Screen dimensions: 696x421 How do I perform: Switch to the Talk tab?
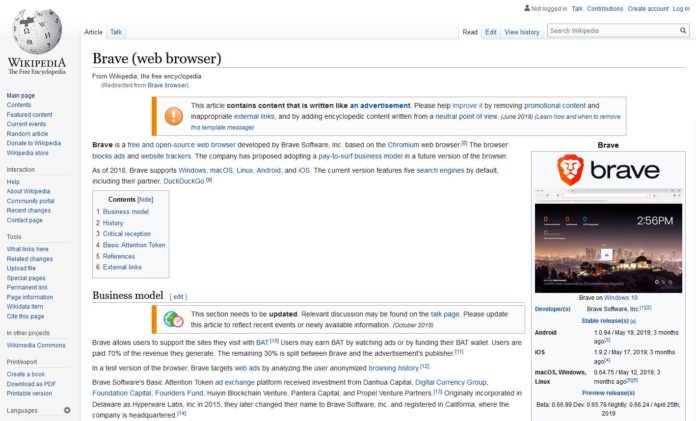116,32
